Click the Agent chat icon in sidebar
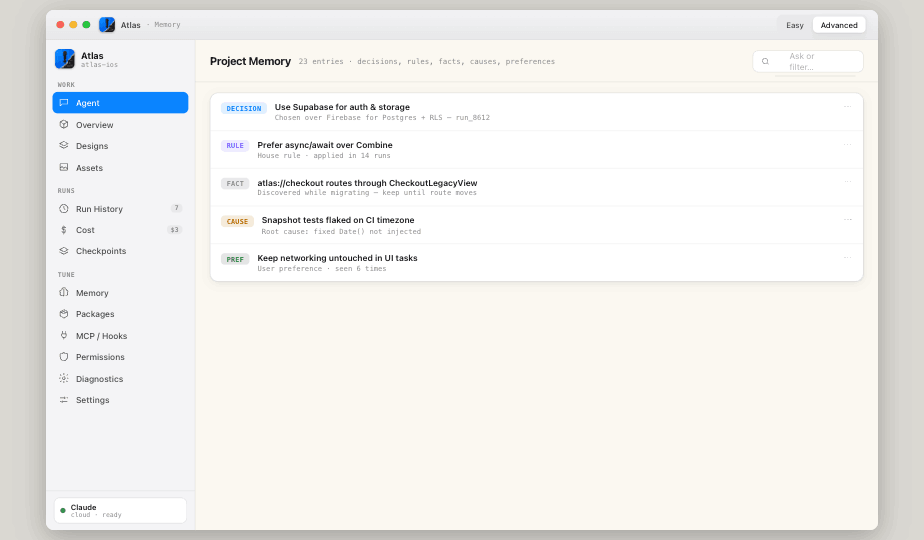Image resolution: width=924 pixels, height=540 pixels. pos(64,103)
